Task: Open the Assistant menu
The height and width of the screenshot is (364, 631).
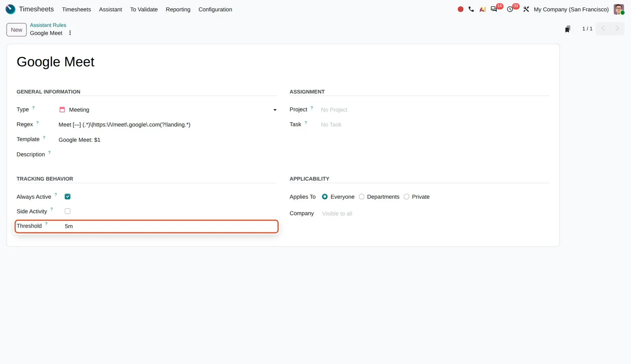Action: (x=110, y=9)
